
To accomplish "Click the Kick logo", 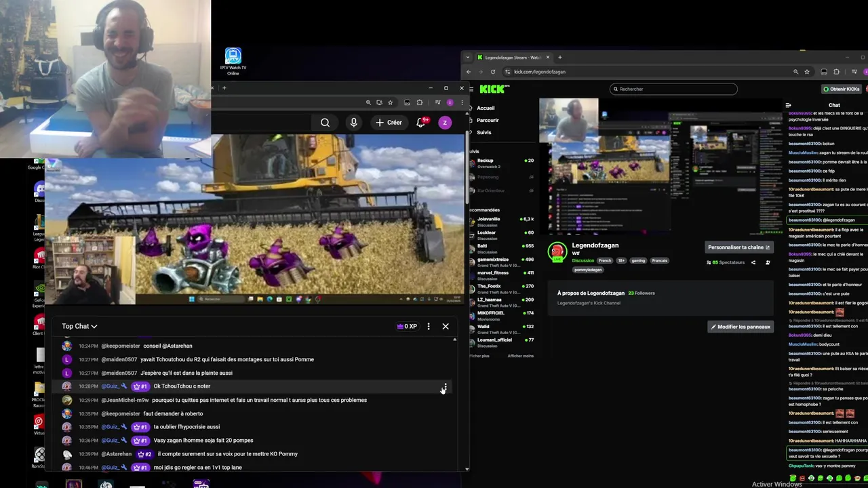I will coord(493,89).
